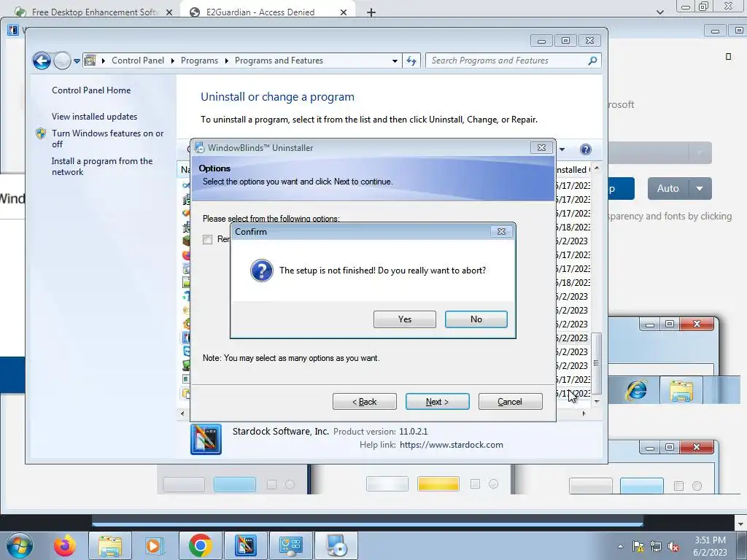747x560 pixels.
Task: Click the Action Center flag tray icon
Action: click(x=638, y=546)
